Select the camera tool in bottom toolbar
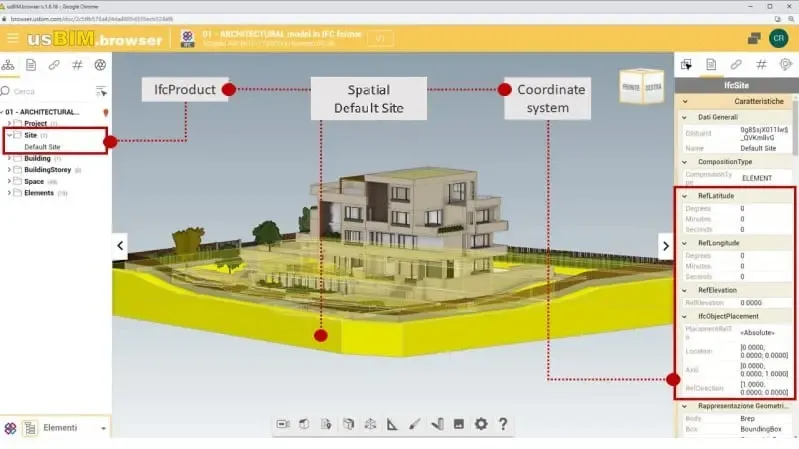Image resolution: width=799 pixels, height=449 pixels. [283, 424]
